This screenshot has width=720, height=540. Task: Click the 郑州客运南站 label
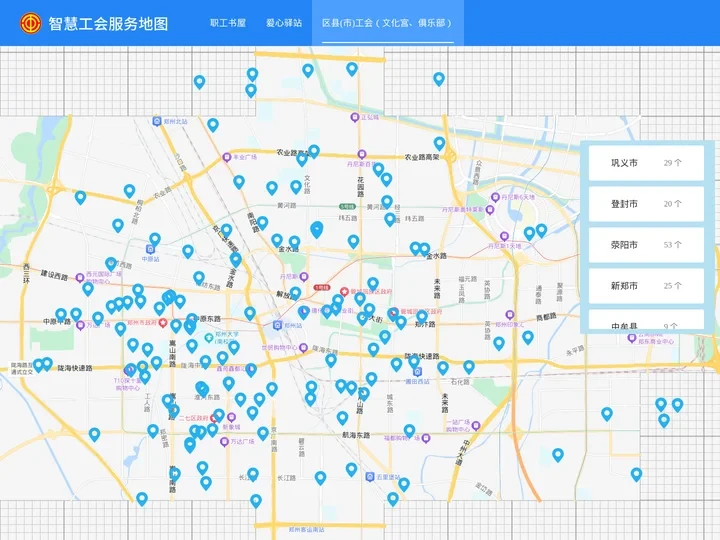coord(306,529)
